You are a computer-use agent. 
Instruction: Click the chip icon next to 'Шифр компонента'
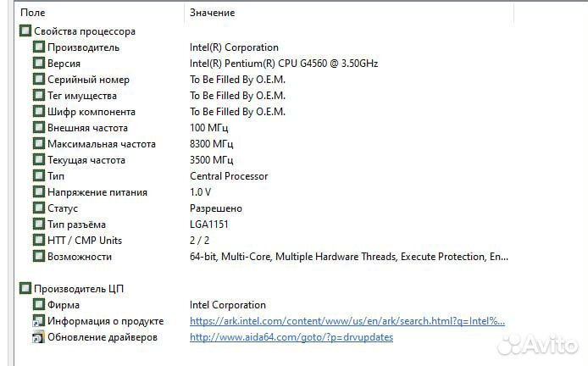pos(39,111)
